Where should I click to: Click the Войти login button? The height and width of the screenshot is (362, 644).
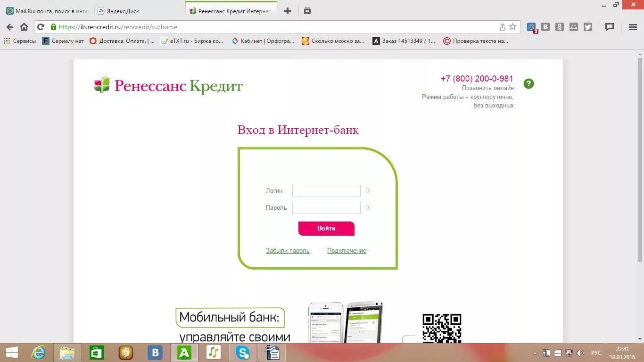point(326,228)
